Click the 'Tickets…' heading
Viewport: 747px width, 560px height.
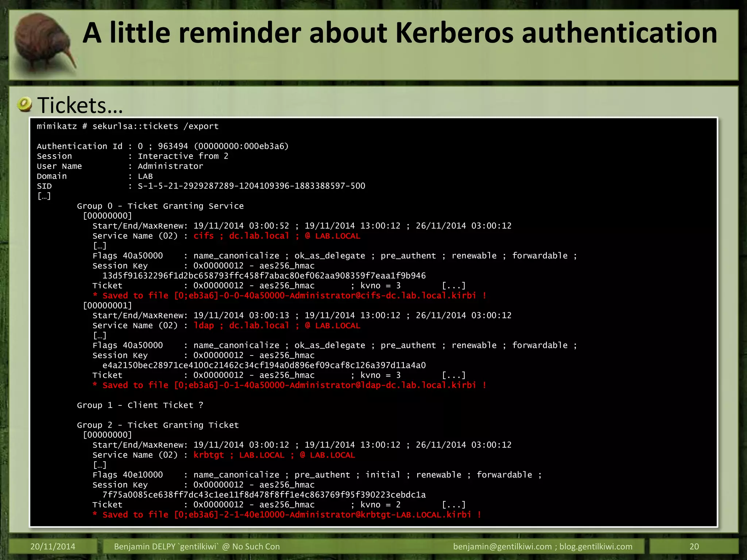pos(80,105)
